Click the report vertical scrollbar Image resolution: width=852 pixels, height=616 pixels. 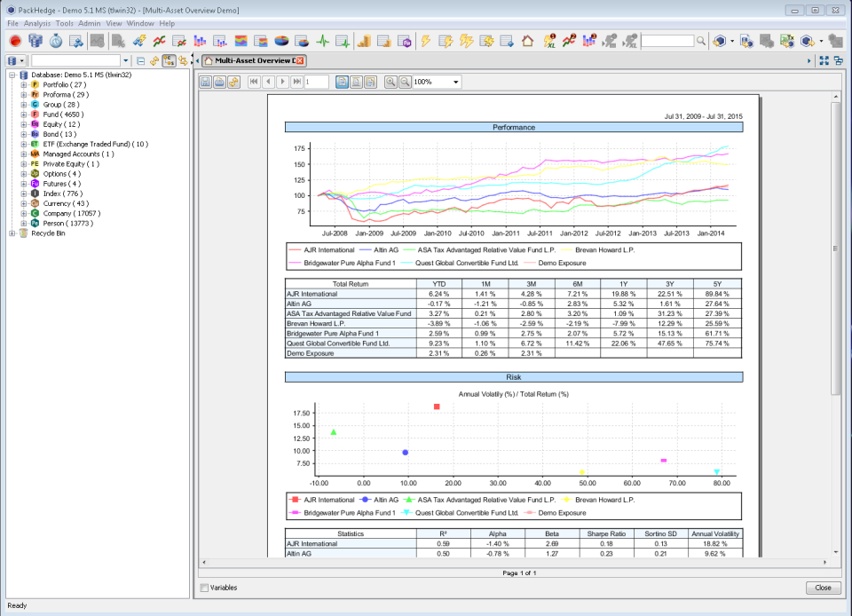click(x=836, y=247)
